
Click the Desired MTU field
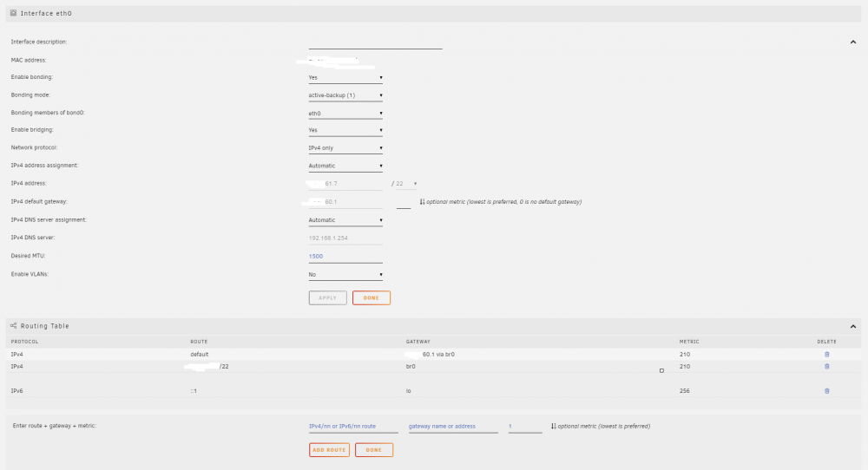tap(345, 257)
